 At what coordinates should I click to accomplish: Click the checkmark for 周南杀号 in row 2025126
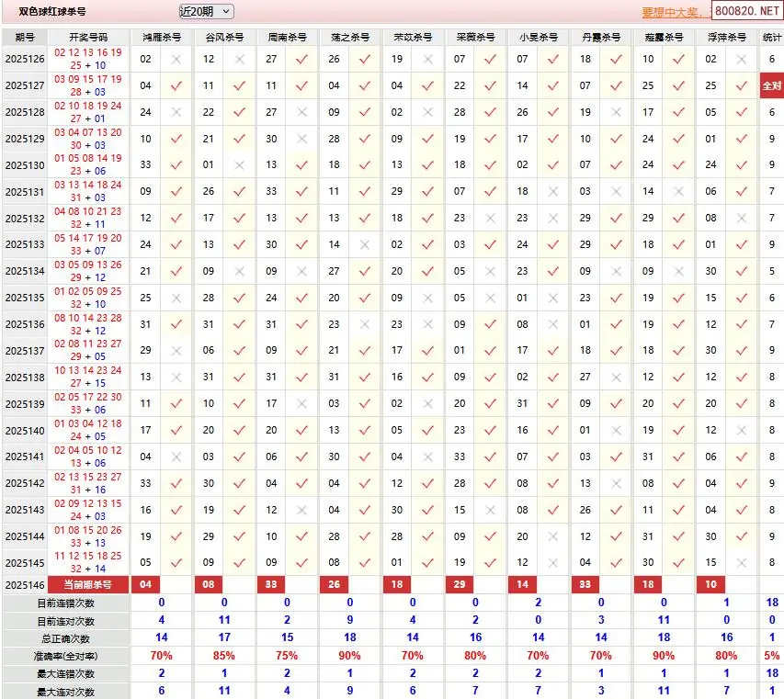coord(301,59)
